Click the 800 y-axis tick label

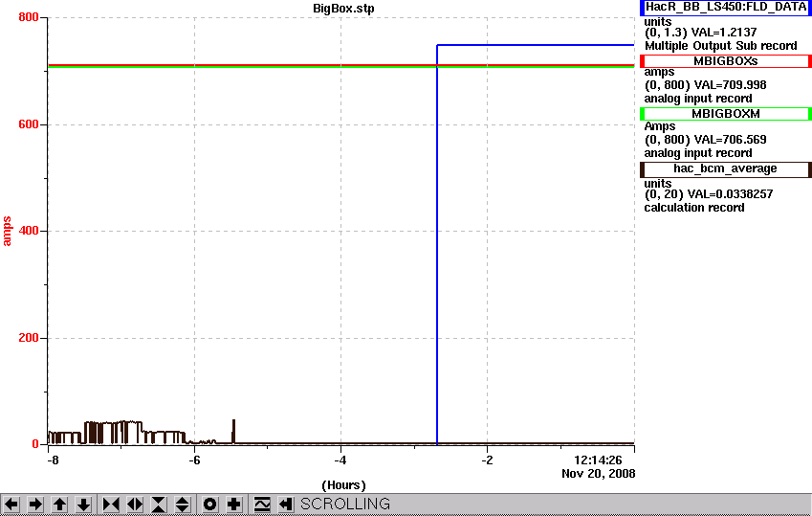pyautogui.click(x=29, y=17)
